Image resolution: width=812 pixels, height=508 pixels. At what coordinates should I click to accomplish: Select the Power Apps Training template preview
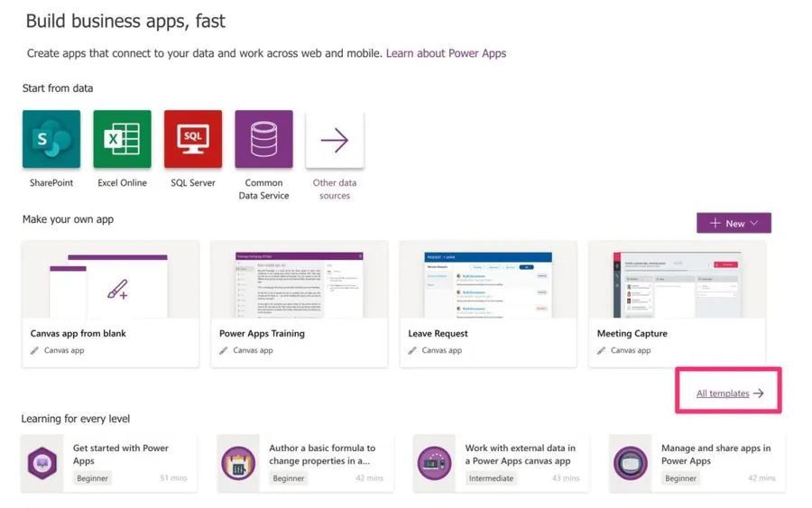(x=299, y=281)
